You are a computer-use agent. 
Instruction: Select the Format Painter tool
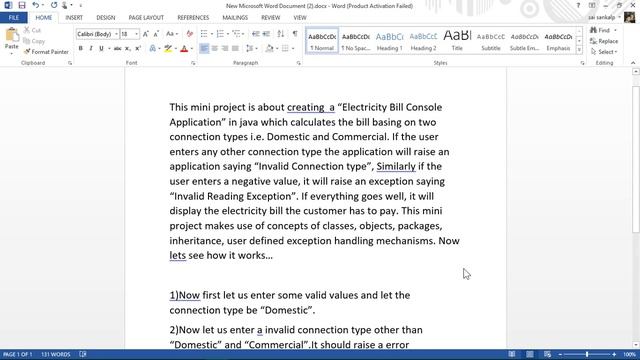pyautogui.click(x=46, y=52)
